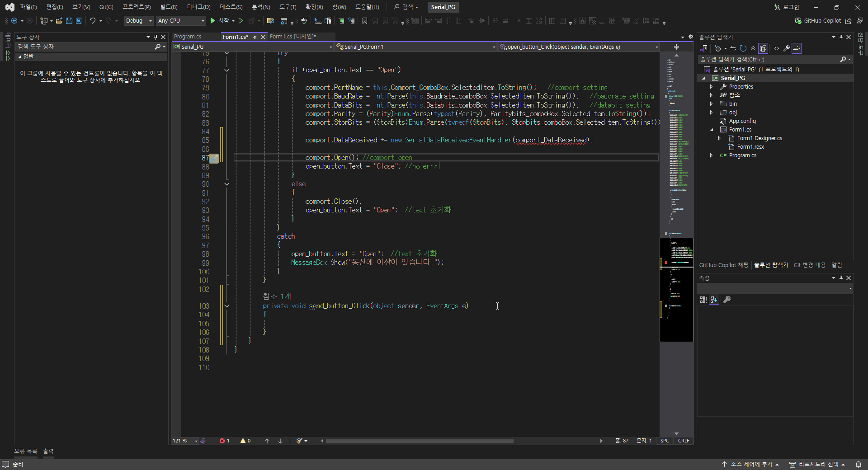The width and height of the screenshot is (868, 470).
Task: Click the editor split-window plus icon
Action: pos(676,47)
